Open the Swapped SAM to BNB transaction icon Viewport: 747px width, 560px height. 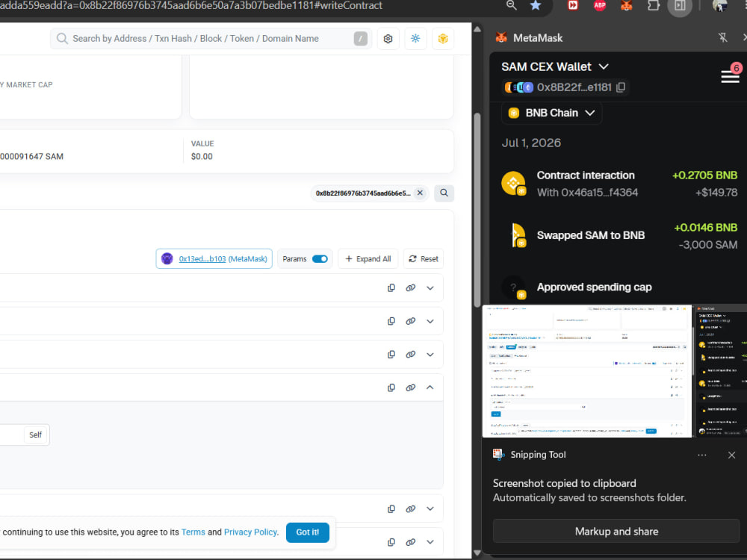pyautogui.click(x=518, y=235)
